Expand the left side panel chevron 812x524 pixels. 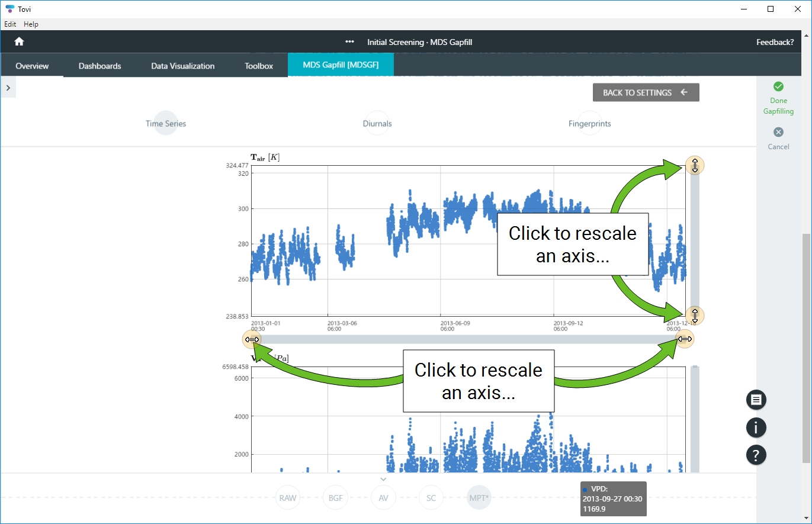click(8, 88)
